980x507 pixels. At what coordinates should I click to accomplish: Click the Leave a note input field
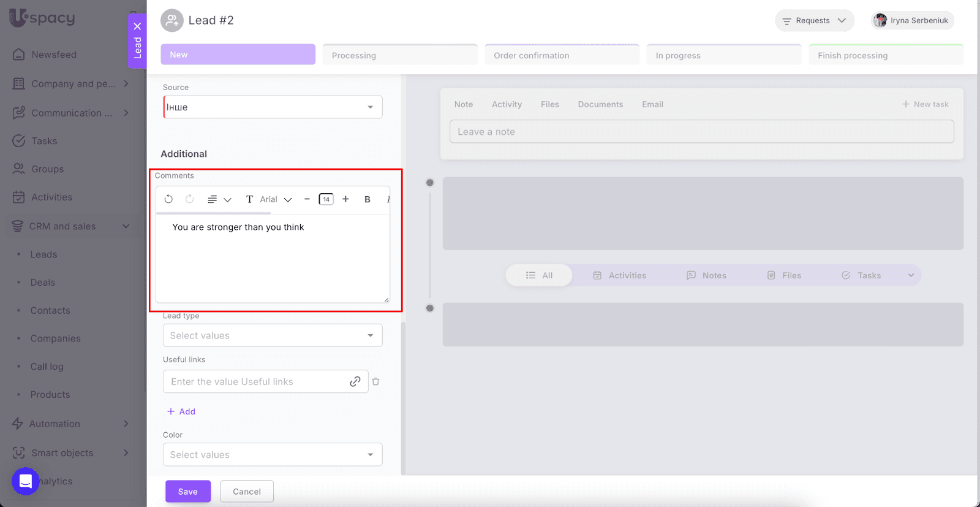click(701, 132)
